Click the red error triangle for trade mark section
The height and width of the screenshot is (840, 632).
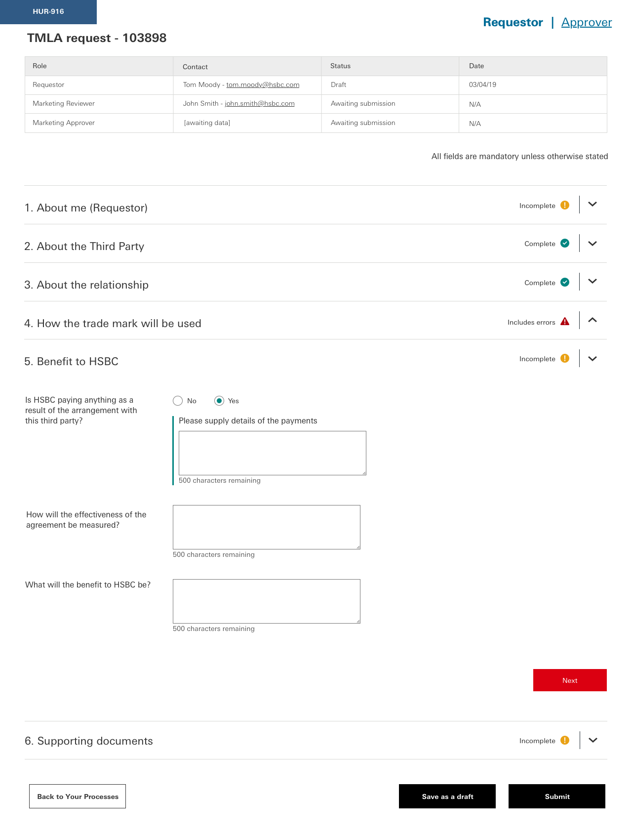click(565, 322)
